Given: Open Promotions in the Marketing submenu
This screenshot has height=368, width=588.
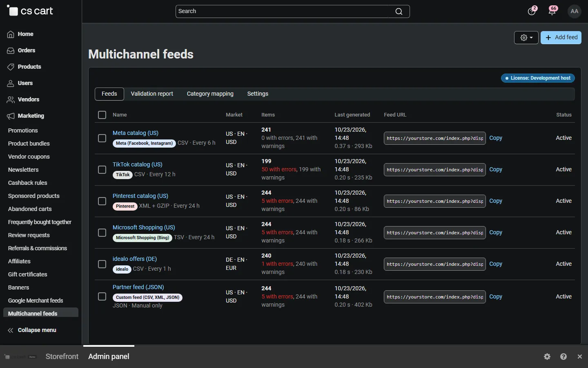Looking at the screenshot, I should [x=23, y=130].
